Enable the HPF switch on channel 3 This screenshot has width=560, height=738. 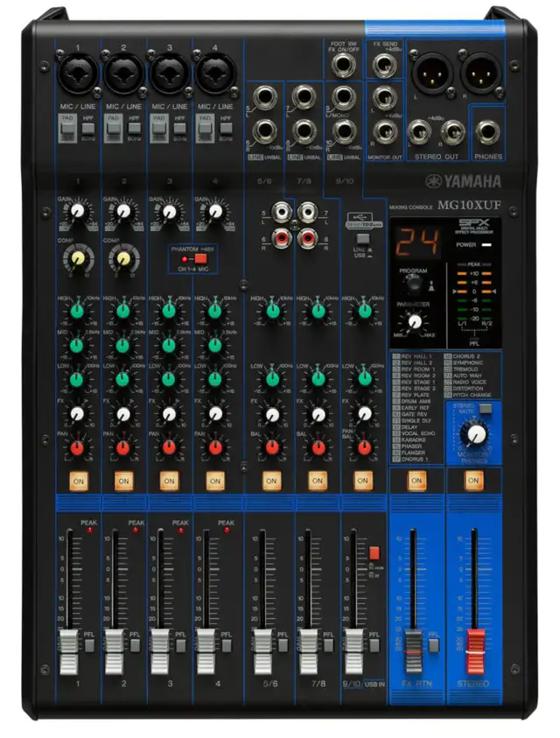(x=179, y=128)
